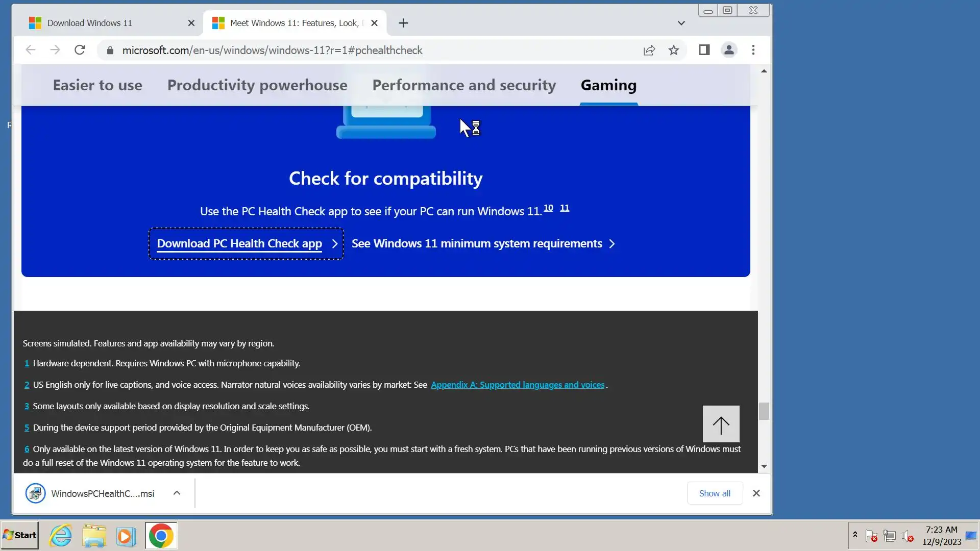Select Productivity powerhouse section tab
Image resolution: width=980 pixels, height=551 pixels.
[x=257, y=85]
